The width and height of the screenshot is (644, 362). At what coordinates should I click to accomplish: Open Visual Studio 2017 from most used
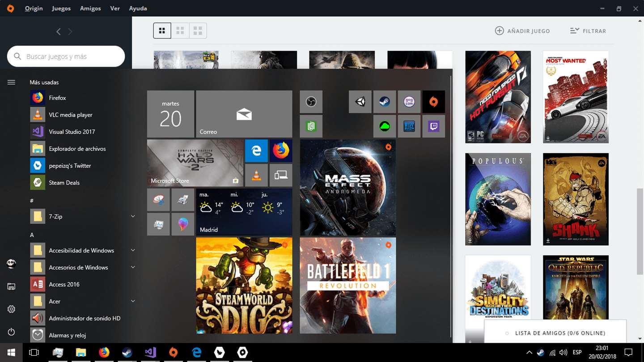(x=83, y=132)
